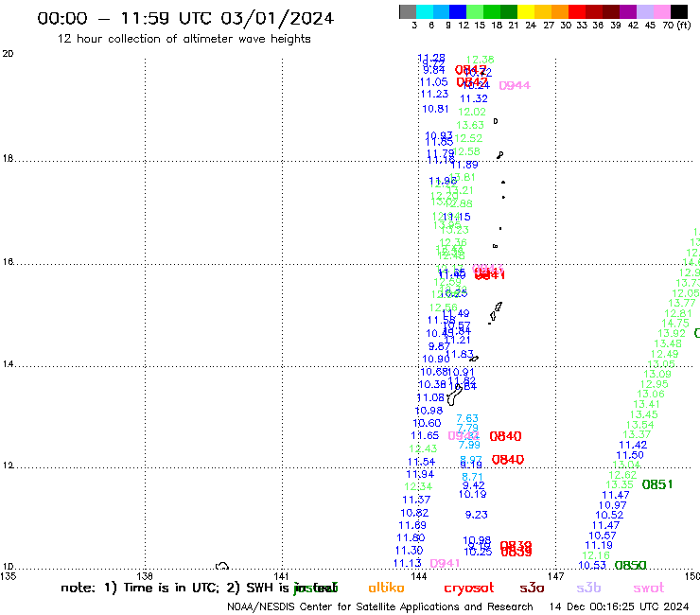700x615 pixels.
Task: Click the gray swatch in the legend
Action: [408, 11]
